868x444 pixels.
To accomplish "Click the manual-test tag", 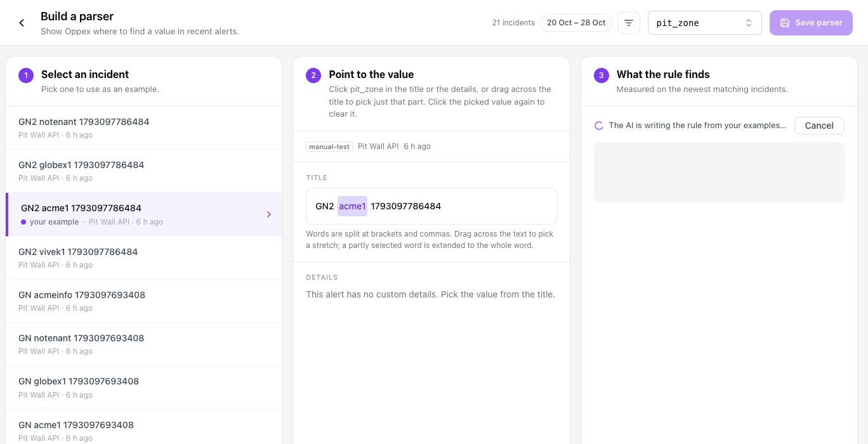I will click(x=329, y=147).
